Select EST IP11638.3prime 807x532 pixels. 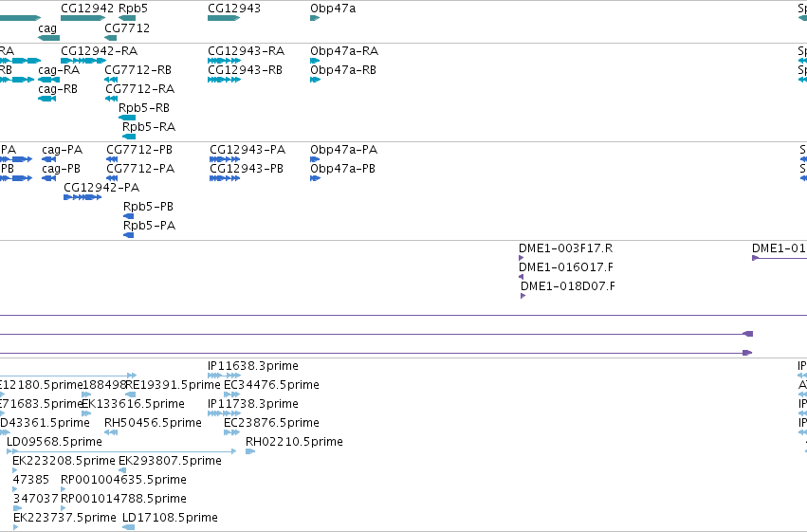pyautogui.click(x=224, y=376)
